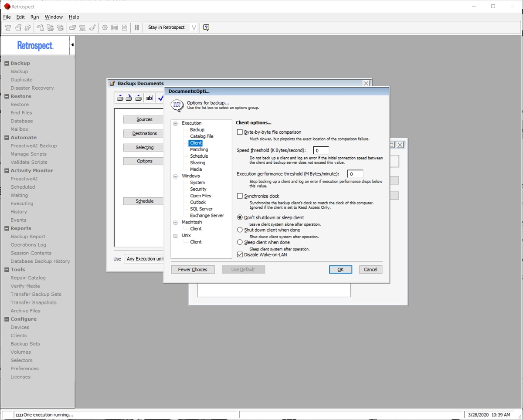Click the gear icon in the main toolbar

[x=105, y=27]
